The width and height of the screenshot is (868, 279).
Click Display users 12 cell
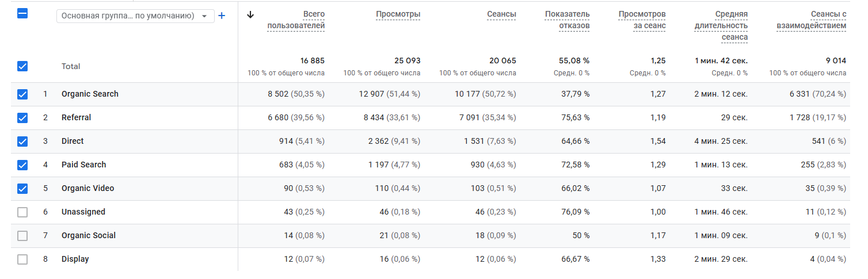(x=304, y=259)
